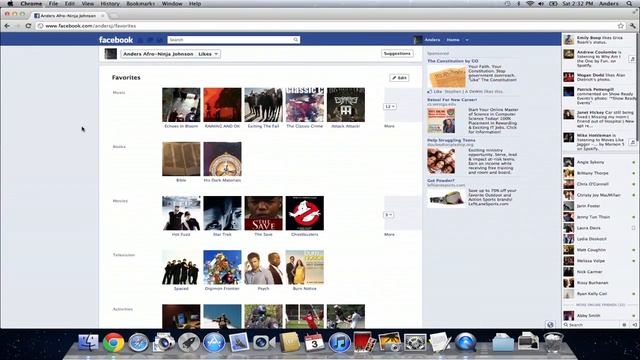Click More link under Movies

389,234
